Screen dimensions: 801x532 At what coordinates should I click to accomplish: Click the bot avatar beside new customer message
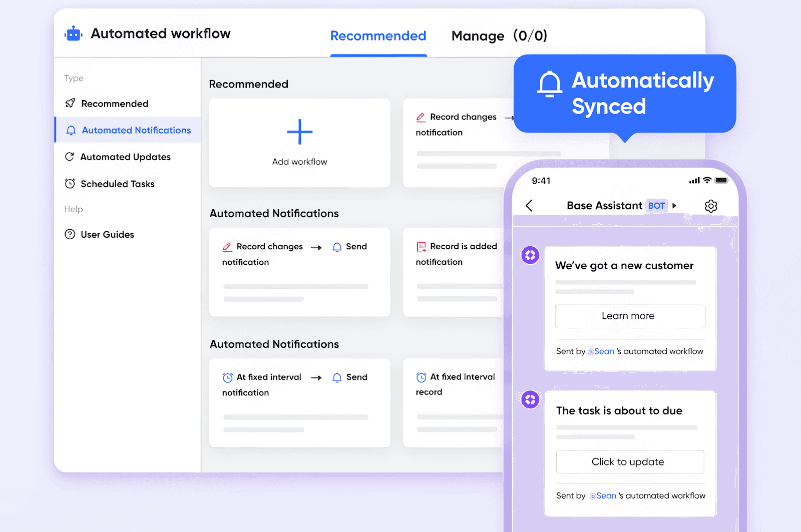pos(530,255)
